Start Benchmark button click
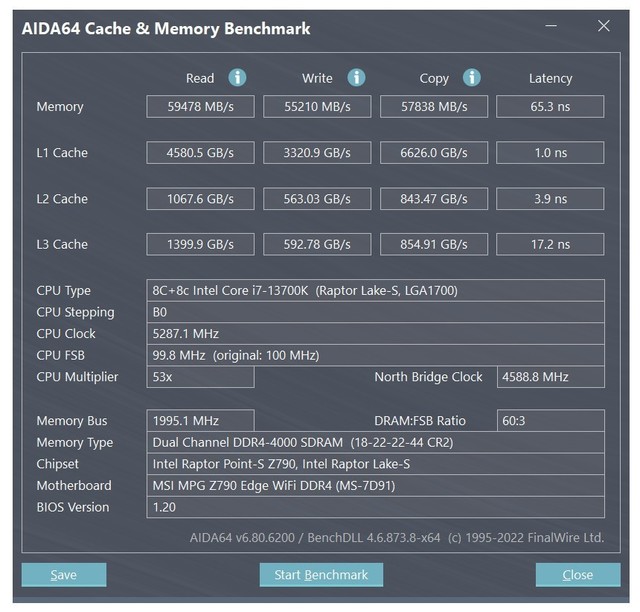 [x=321, y=575]
